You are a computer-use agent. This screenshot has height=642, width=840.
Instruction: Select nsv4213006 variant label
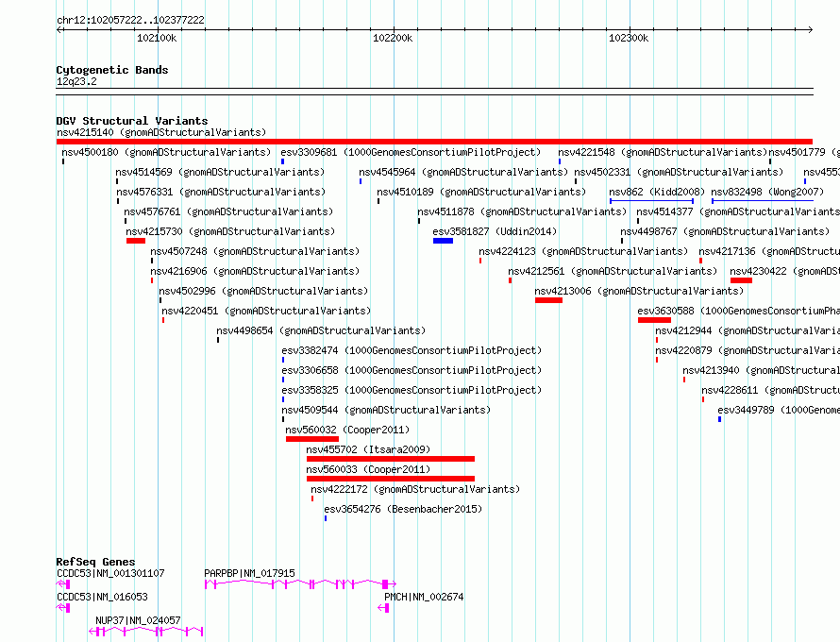coord(640,291)
